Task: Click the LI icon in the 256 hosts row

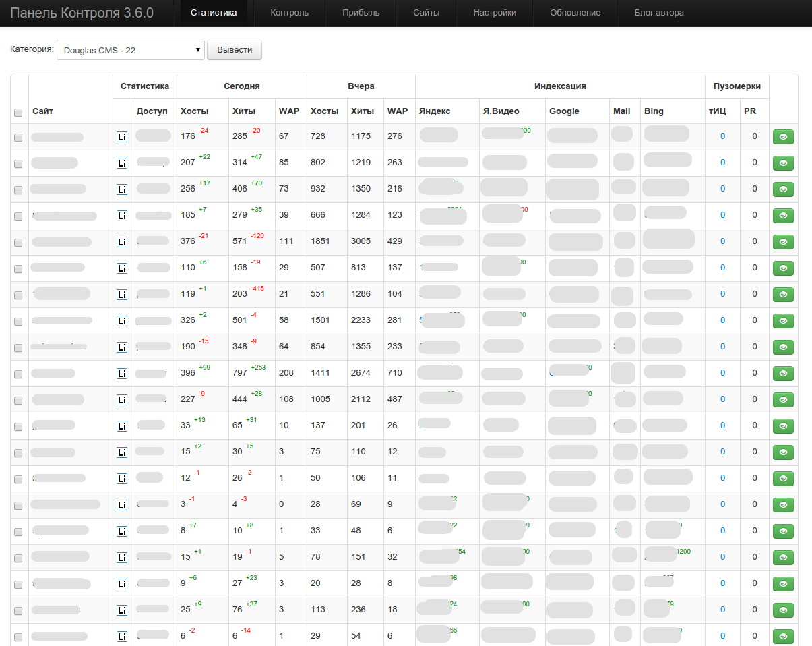Action: (x=122, y=189)
